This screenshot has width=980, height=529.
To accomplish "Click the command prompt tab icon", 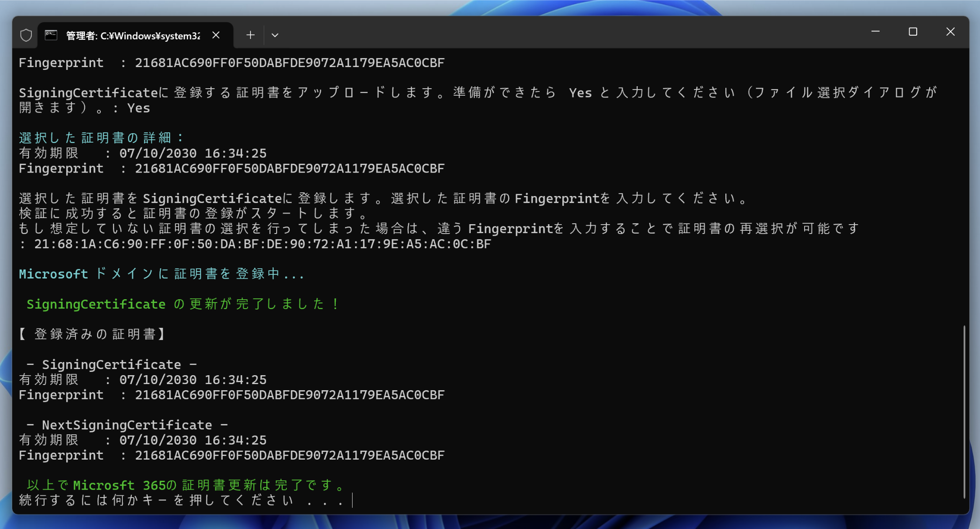I will tap(51, 35).
